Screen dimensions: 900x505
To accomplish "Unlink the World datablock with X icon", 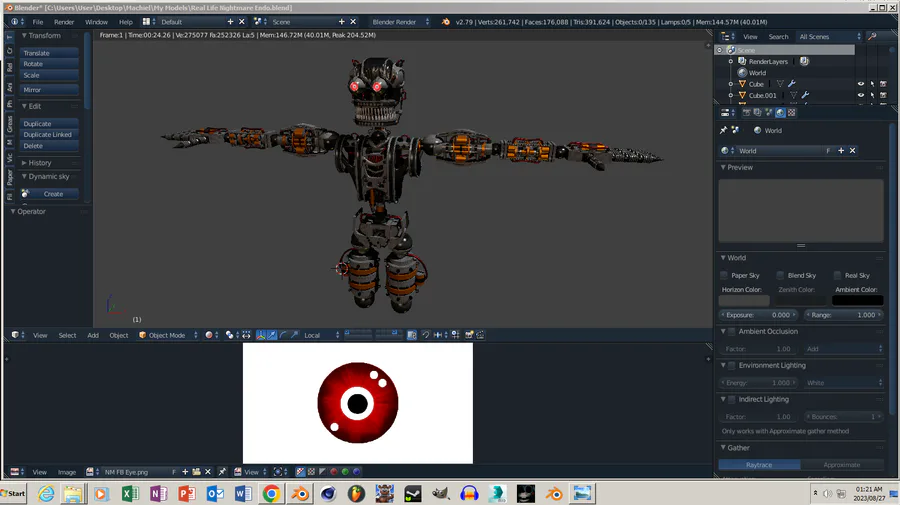I will pos(852,150).
